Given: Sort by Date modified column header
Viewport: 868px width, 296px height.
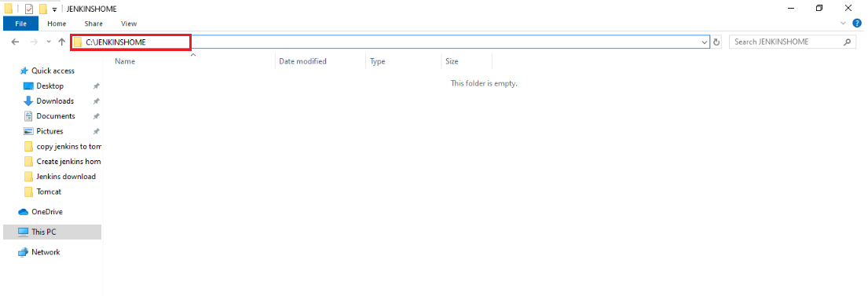Looking at the screenshot, I should [x=320, y=61].
